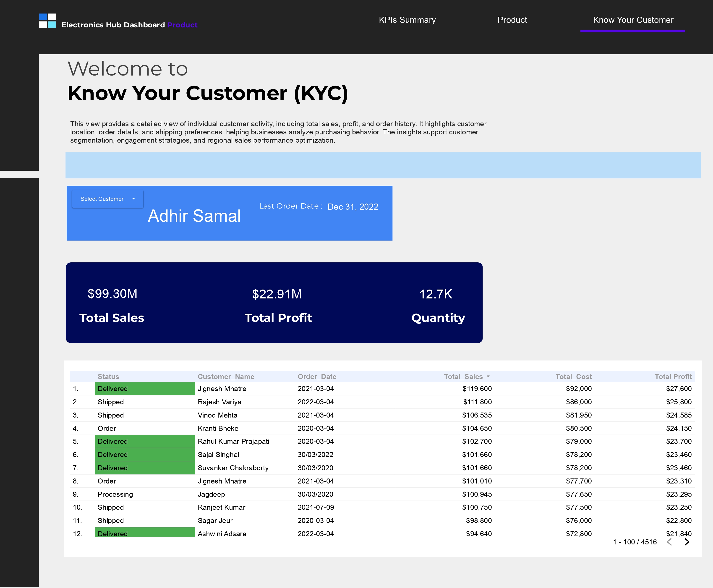Click Sagar Jeur name cell

(x=215, y=521)
